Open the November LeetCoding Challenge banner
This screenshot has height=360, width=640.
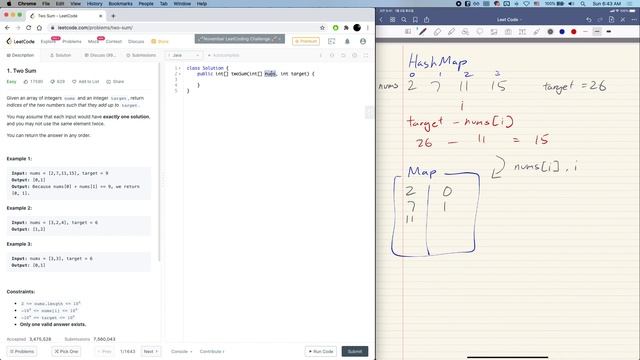coord(240,39)
